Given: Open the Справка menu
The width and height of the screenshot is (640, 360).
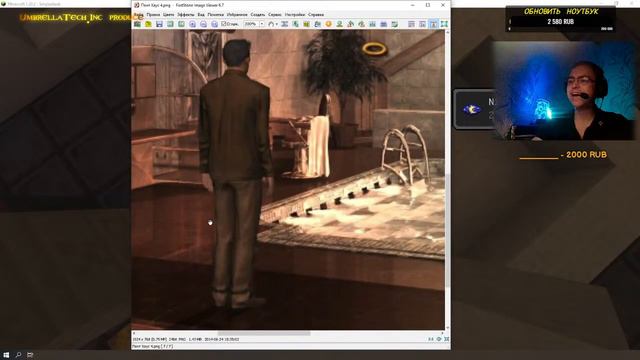Looking at the screenshot, I should tap(316, 15).
